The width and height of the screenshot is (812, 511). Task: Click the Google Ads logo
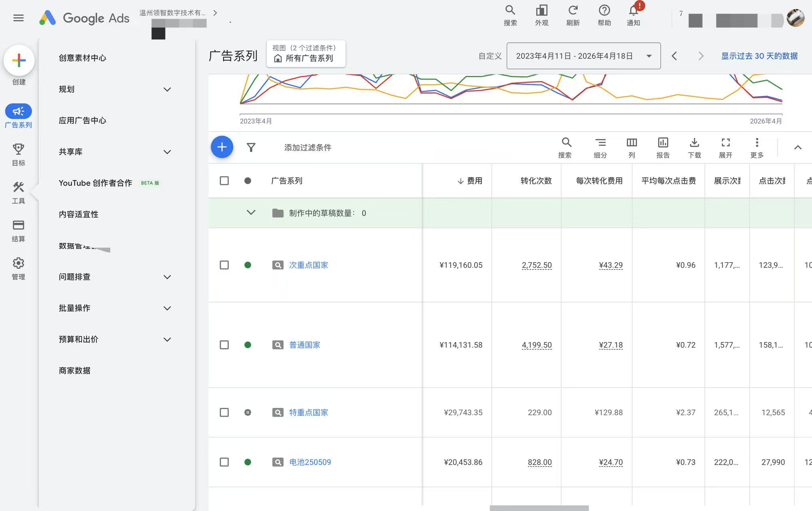point(84,18)
